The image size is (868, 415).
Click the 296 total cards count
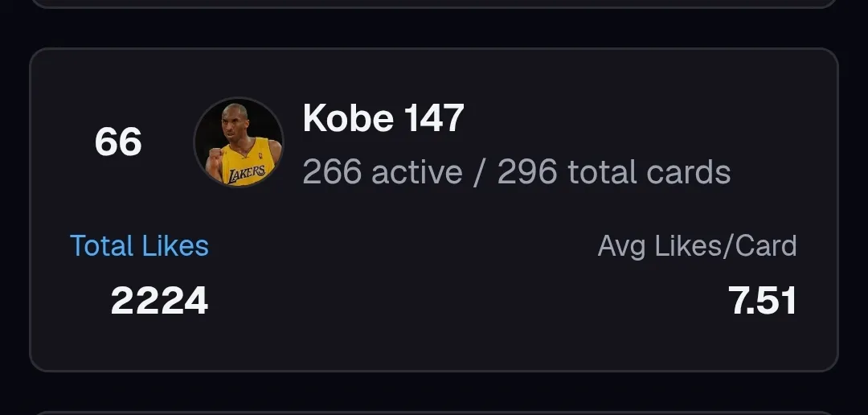(527, 172)
